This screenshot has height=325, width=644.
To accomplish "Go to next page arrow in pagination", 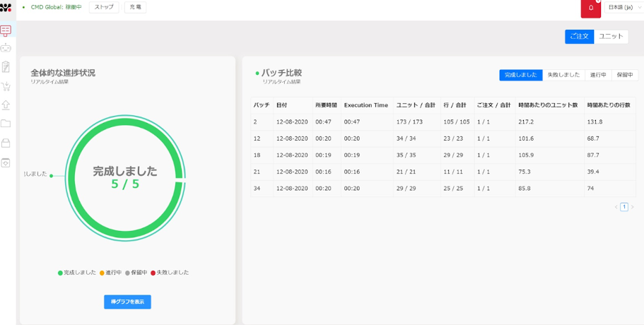I will 632,207.
